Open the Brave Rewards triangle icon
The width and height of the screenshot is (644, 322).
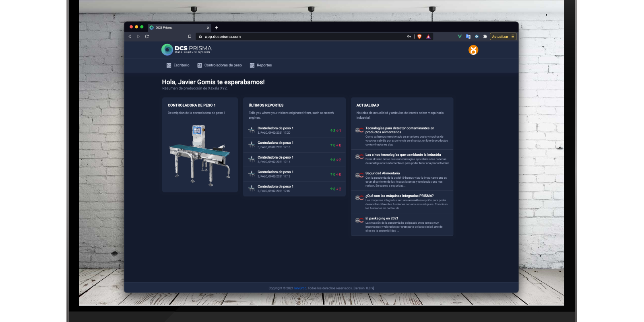[x=428, y=37]
